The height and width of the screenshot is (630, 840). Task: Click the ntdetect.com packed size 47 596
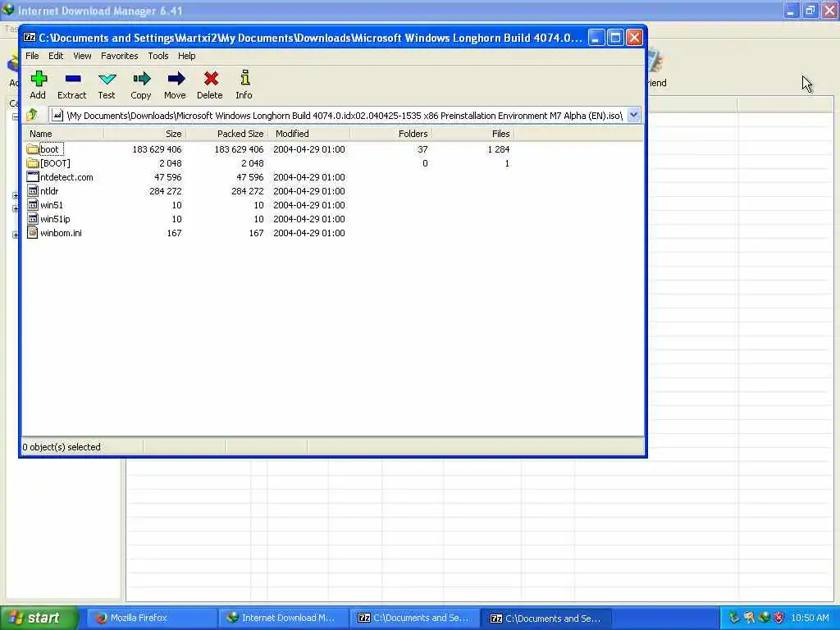[249, 177]
